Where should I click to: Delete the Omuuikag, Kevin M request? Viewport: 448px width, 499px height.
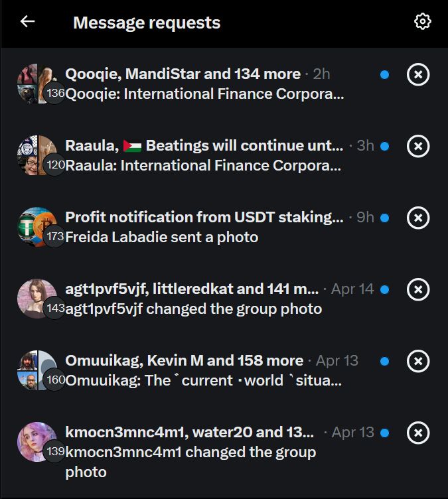(417, 361)
